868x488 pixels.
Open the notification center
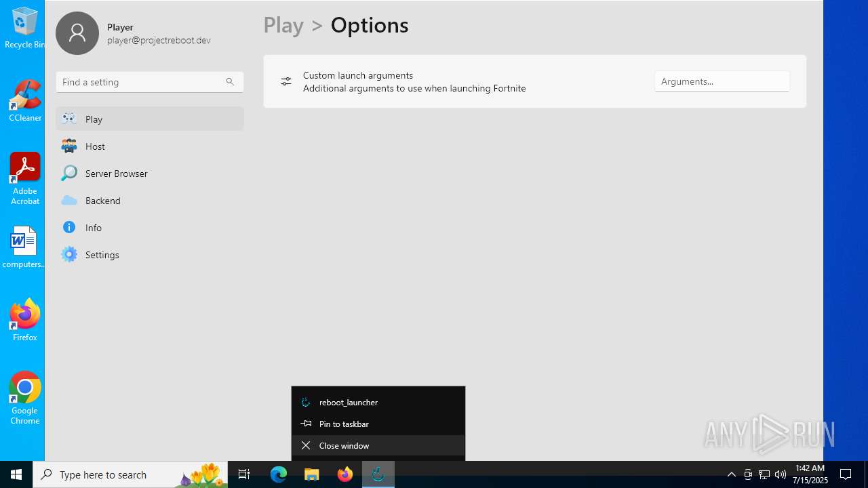[x=846, y=474]
